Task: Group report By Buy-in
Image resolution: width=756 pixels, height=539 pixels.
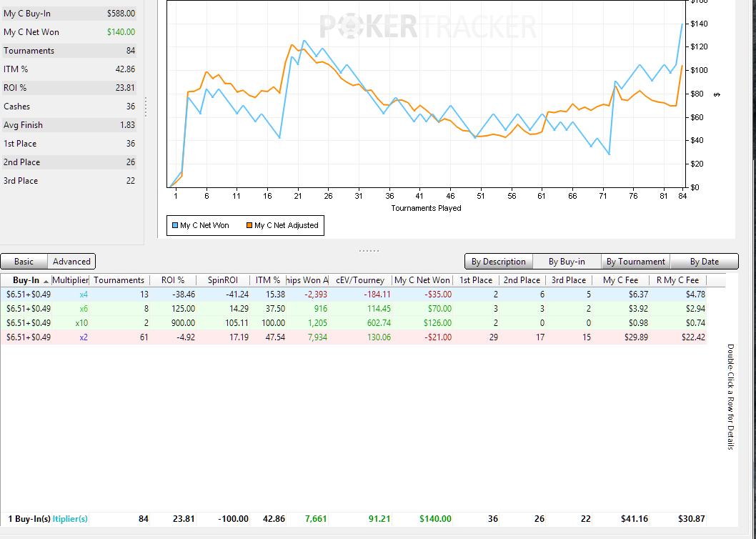Action: coord(567,262)
